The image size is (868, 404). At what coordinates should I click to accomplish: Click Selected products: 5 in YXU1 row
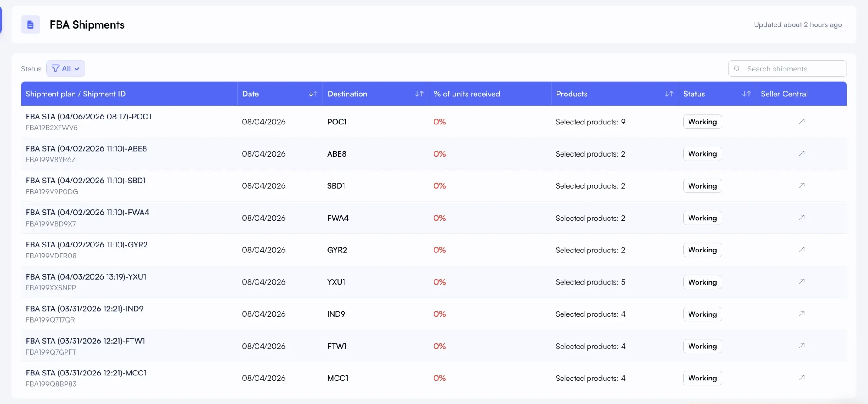pos(590,282)
